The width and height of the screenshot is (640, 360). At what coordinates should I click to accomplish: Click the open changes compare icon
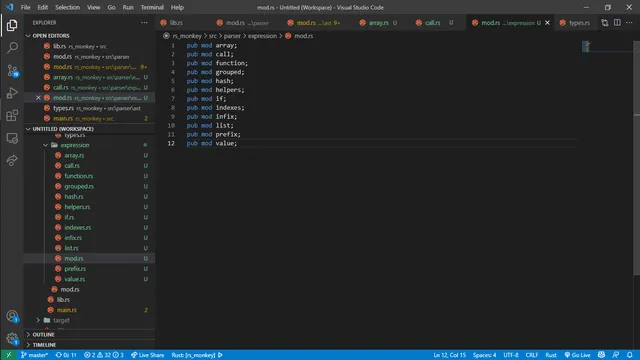(x=604, y=23)
